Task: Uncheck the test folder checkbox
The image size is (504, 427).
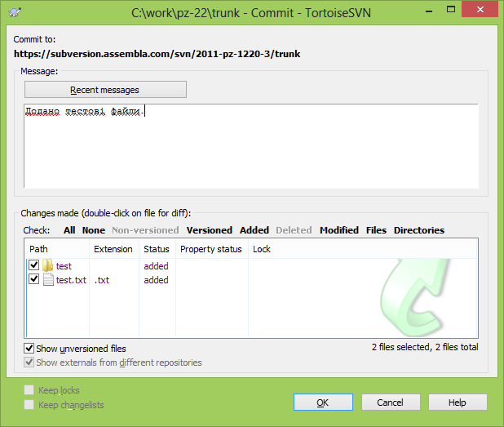Action: click(x=33, y=265)
